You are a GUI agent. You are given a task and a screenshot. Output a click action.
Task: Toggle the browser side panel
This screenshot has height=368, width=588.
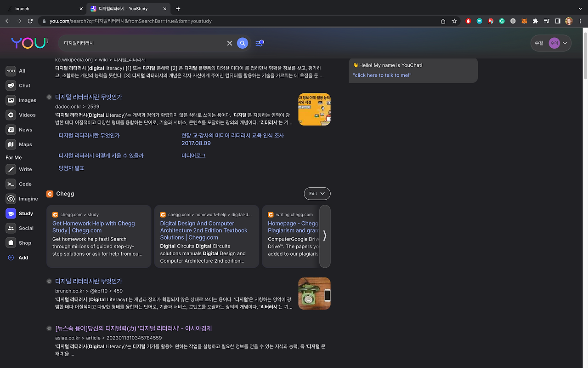point(558,21)
